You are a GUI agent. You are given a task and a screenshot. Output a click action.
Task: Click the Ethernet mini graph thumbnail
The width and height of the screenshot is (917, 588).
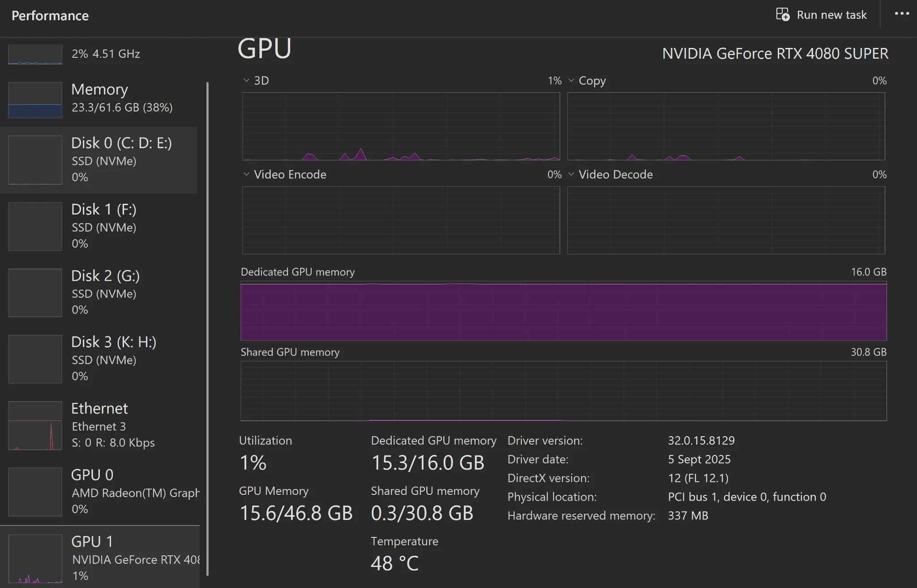(x=35, y=425)
